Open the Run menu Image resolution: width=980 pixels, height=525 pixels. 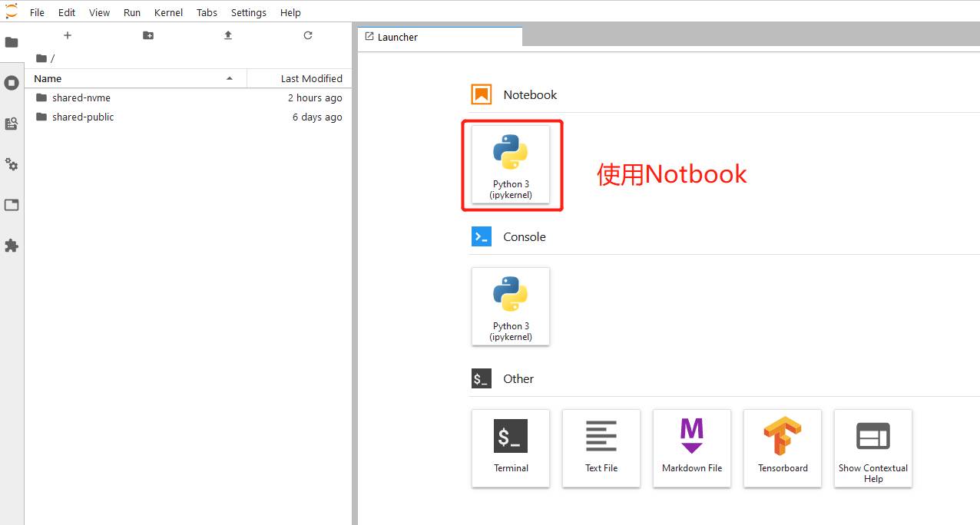132,12
